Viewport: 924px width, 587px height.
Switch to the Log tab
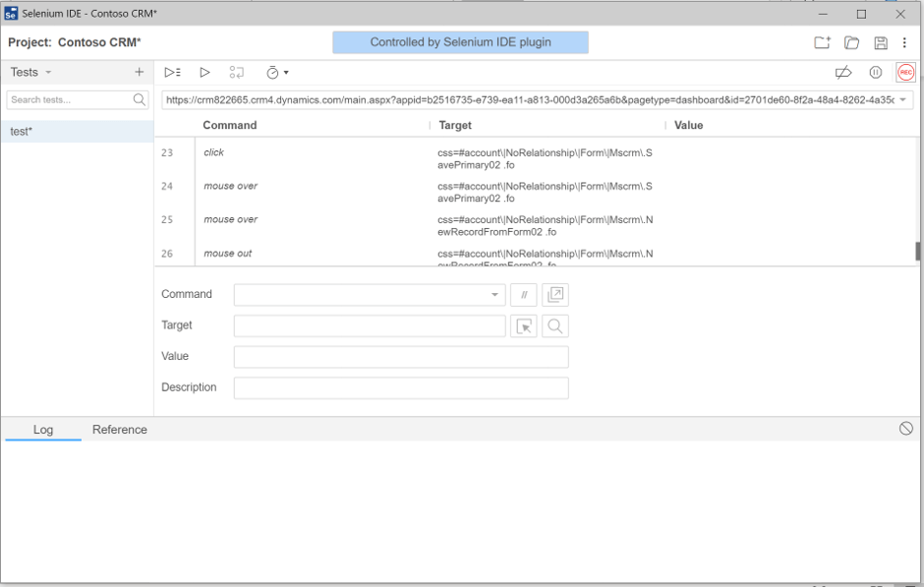pos(43,430)
